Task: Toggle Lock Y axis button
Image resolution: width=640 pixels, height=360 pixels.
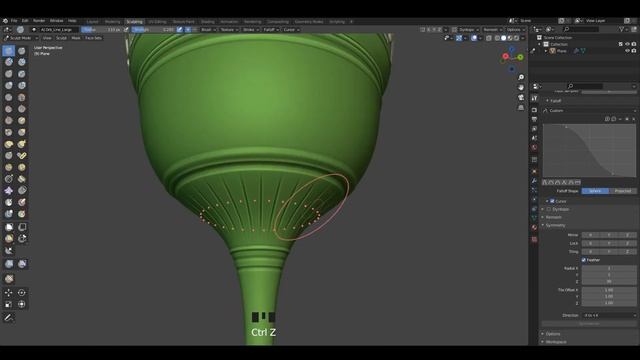Action: point(609,243)
